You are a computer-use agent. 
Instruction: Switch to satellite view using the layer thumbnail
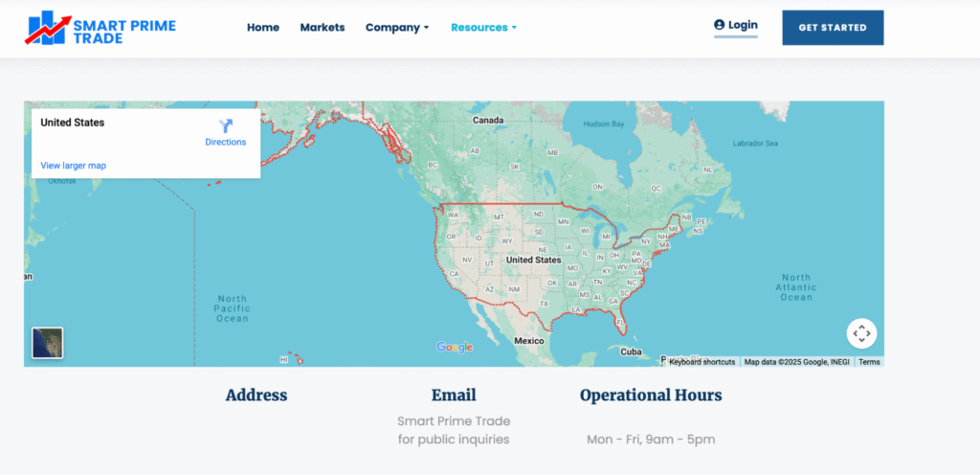(x=48, y=343)
